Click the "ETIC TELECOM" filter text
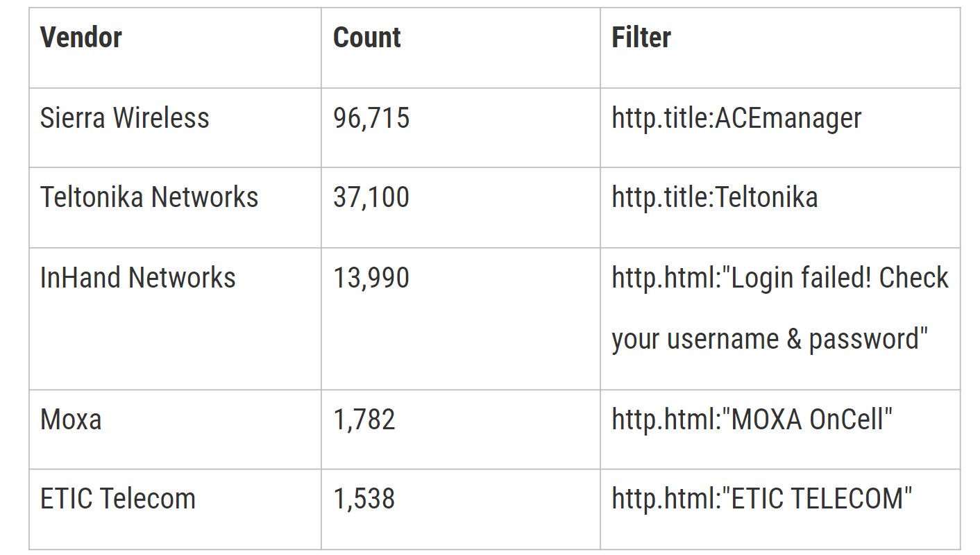The image size is (980, 555). 761,499
